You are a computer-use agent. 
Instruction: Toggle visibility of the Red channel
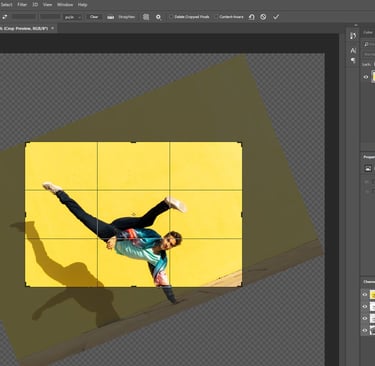[365, 306]
